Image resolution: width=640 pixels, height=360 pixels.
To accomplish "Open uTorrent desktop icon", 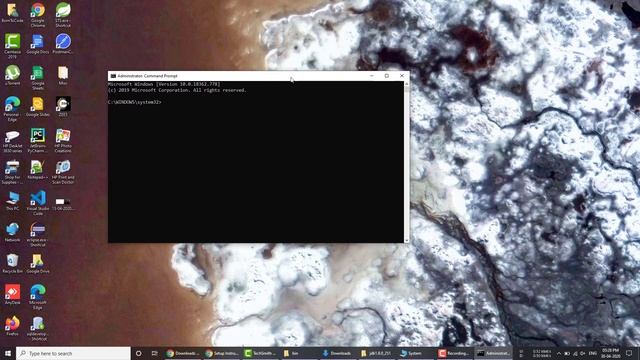I will click(x=12, y=75).
